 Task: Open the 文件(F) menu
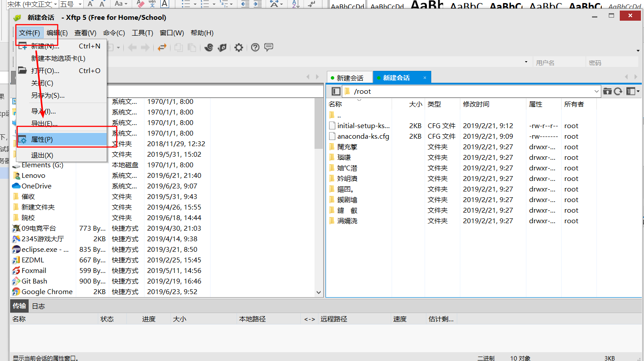[x=30, y=33]
